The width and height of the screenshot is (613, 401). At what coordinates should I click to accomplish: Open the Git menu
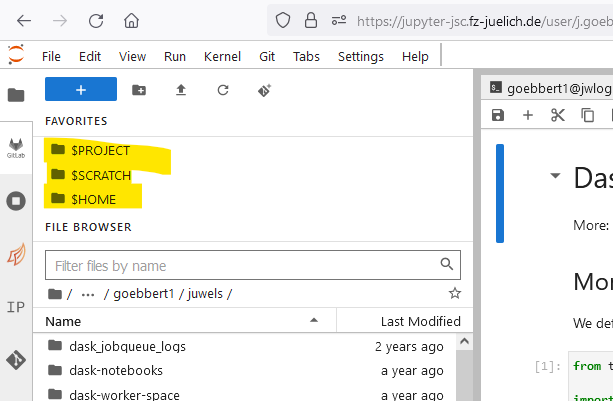tap(267, 57)
